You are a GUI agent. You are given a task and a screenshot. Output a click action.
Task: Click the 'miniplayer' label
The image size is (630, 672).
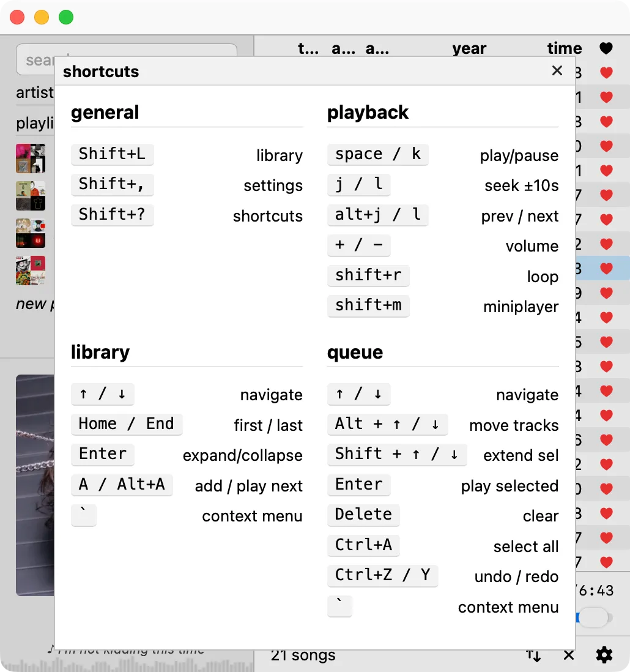point(521,307)
